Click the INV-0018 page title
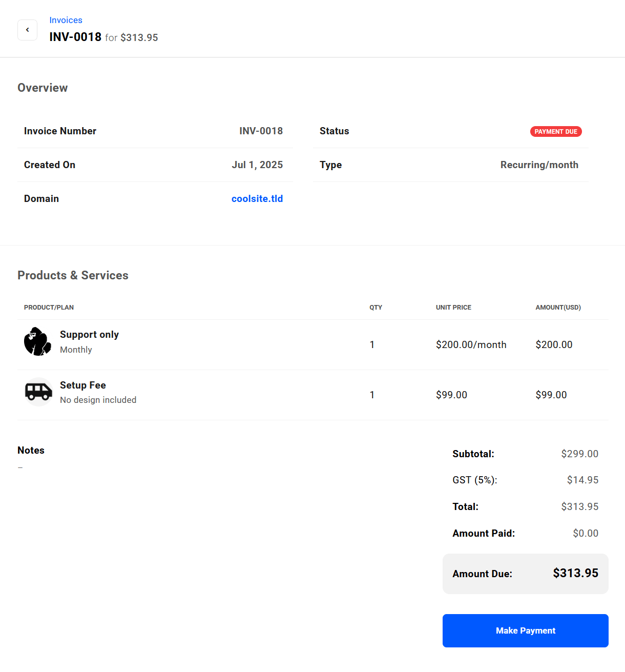 point(75,37)
